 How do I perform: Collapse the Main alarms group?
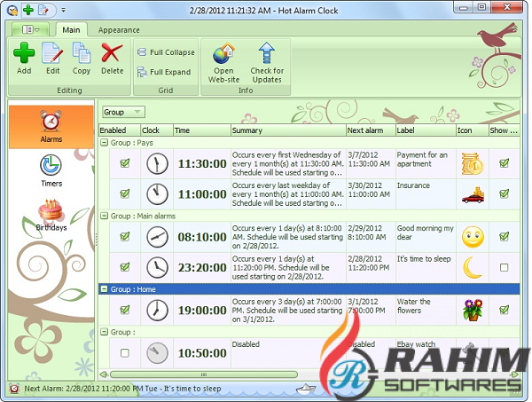click(x=104, y=216)
